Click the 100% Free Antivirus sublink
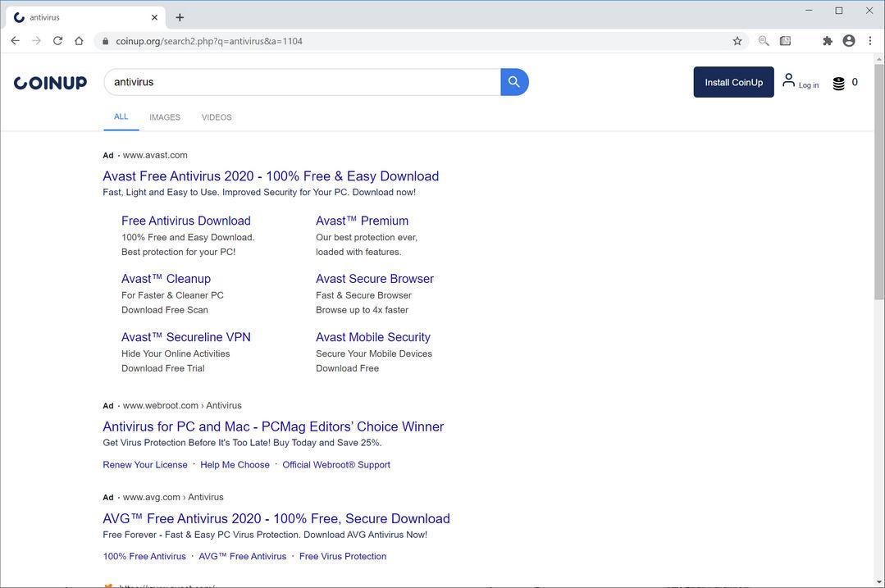Image resolution: width=885 pixels, height=588 pixels. coord(144,556)
